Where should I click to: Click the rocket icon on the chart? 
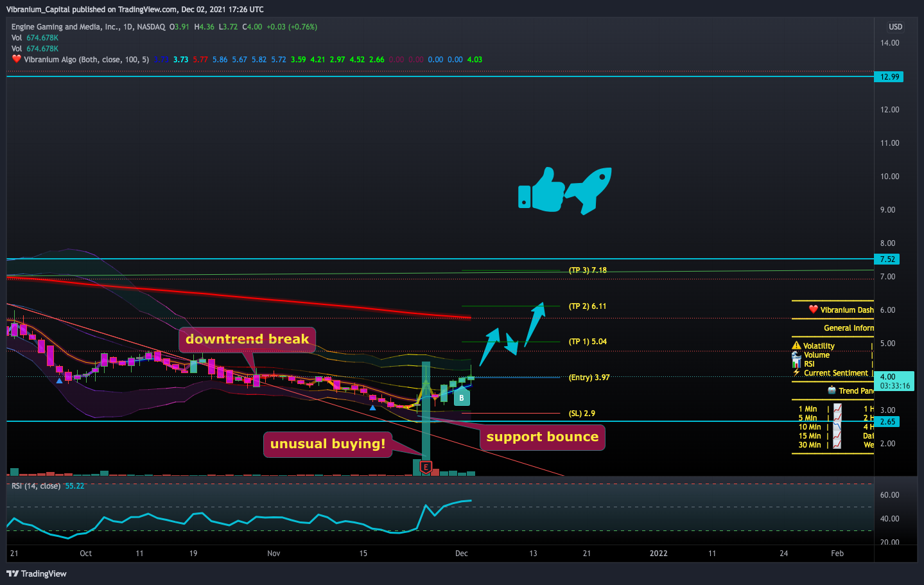pyautogui.click(x=589, y=190)
